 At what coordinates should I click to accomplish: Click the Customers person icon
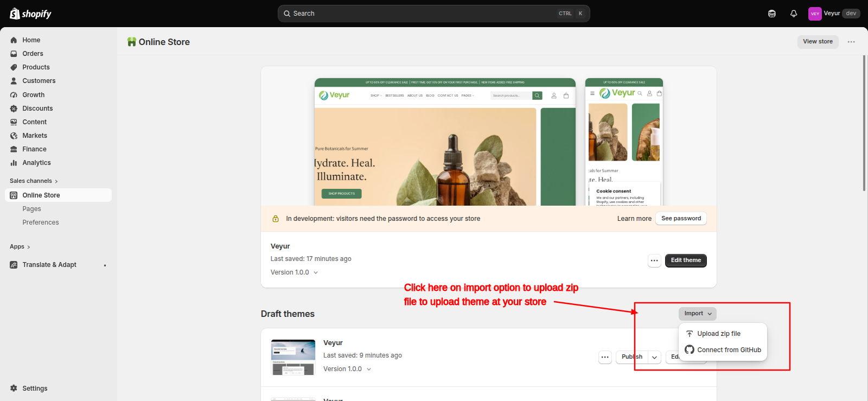pyautogui.click(x=14, y=81)
